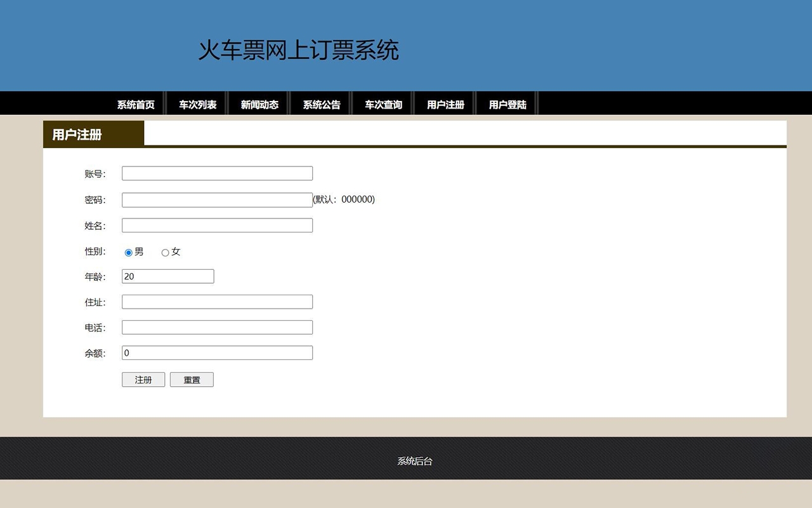Open the 用户登陆 page
The width and height of the screenshot is (812, 508).
(x=507, y=105)
